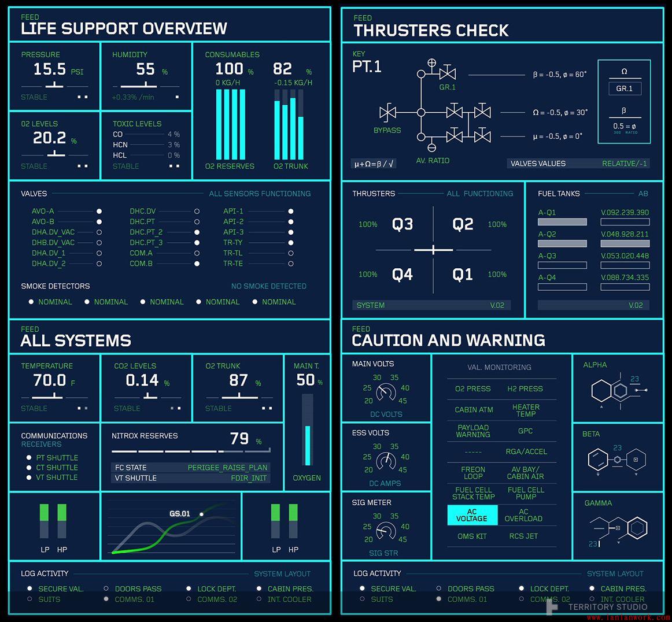
Task: Select the GR.1 valve symbol in the diagram
Action: tap(447, 74)
